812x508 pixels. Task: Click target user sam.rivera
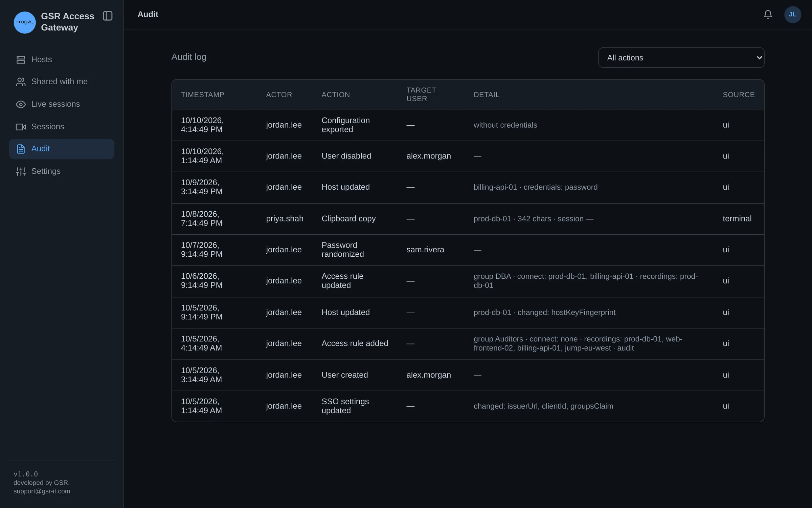coord(425,250)
